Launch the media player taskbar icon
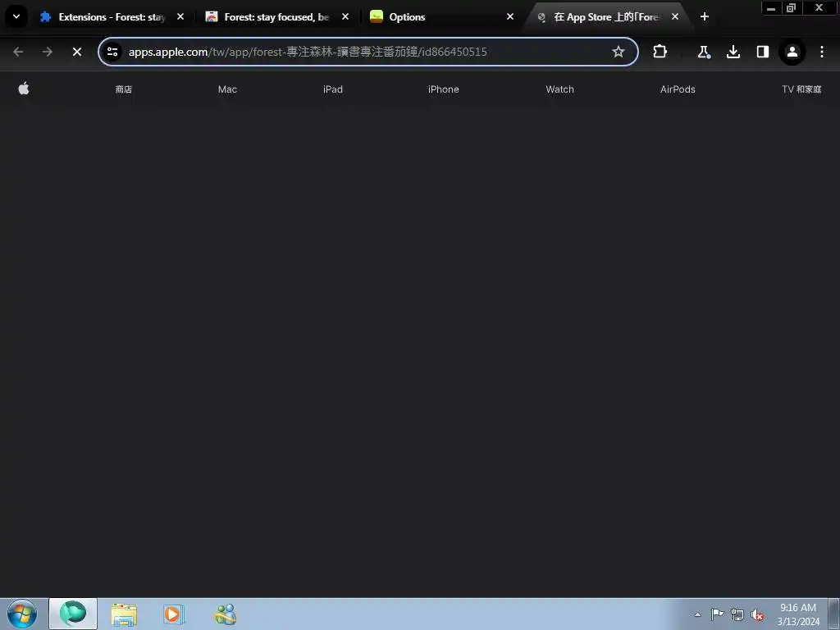The image size is (840, 630). (174, 614)
